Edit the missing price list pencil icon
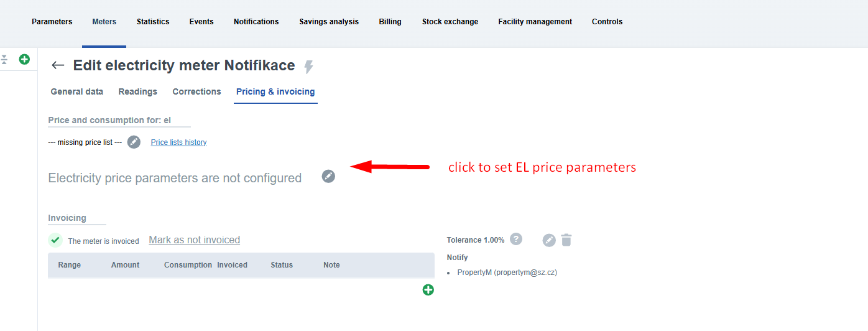This screenshot has height=331, width=868. pos(134,142)
